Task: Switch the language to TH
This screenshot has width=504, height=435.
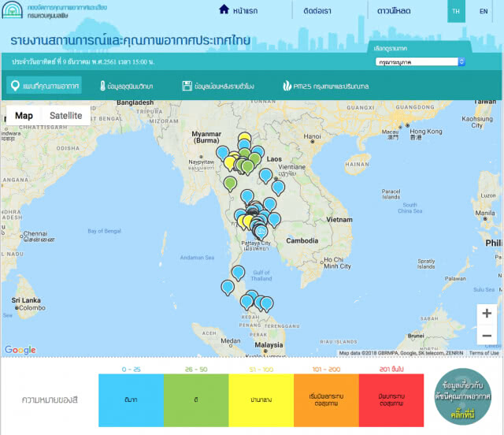Action: (x=456, y=11)
